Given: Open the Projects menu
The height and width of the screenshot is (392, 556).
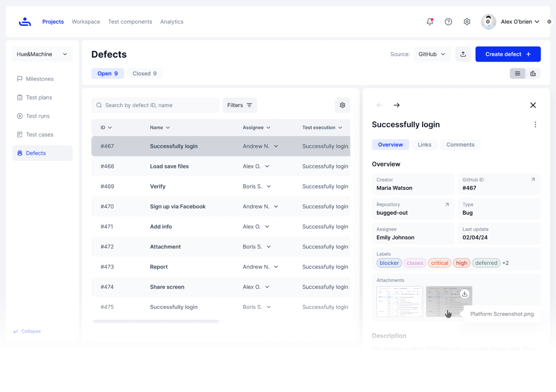Looking at the screenshot, I should tap(53, 22).
